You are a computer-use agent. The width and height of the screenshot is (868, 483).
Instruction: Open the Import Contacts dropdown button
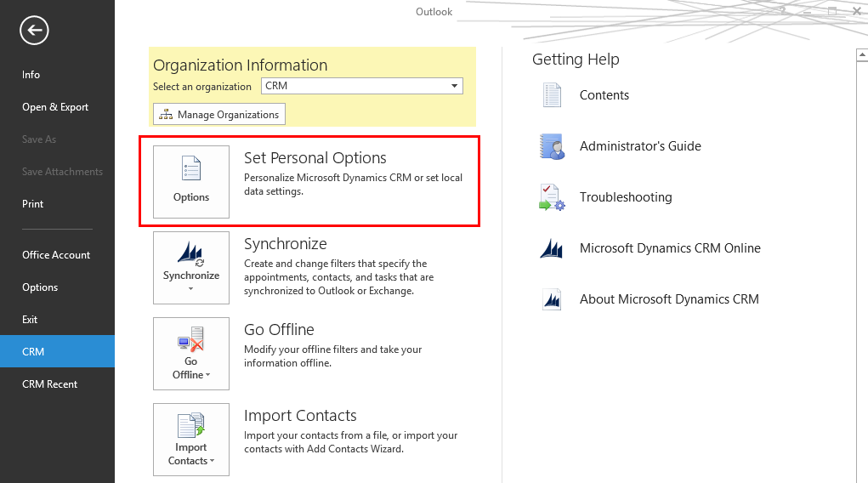click(x=191, y=439)
